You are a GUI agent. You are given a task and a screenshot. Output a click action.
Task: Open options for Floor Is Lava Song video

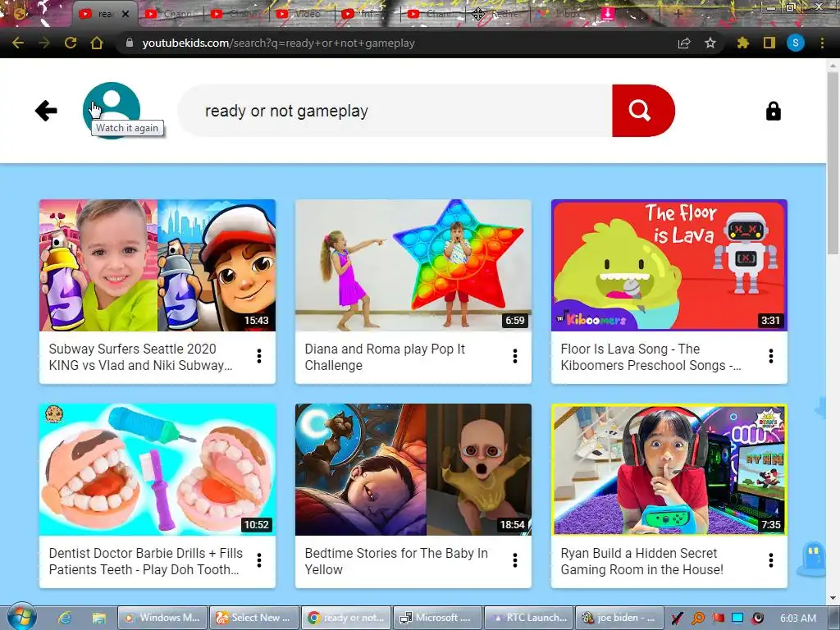[771, 356]
